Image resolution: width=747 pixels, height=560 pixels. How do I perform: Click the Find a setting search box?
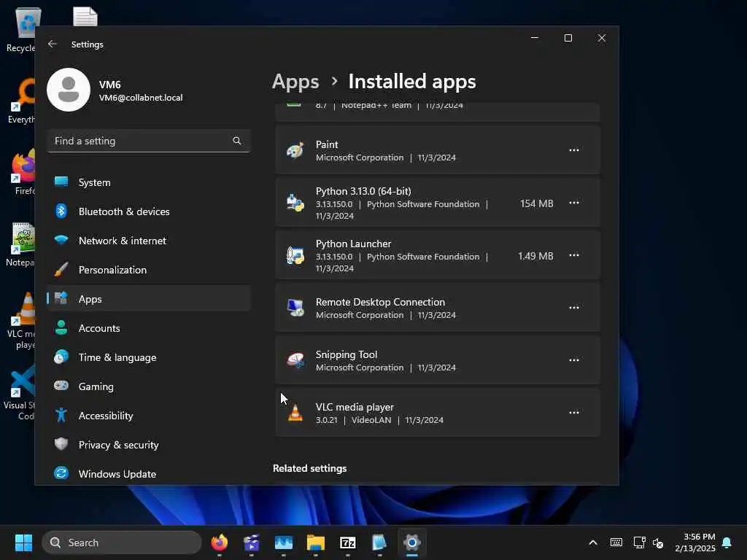(149, 141)
